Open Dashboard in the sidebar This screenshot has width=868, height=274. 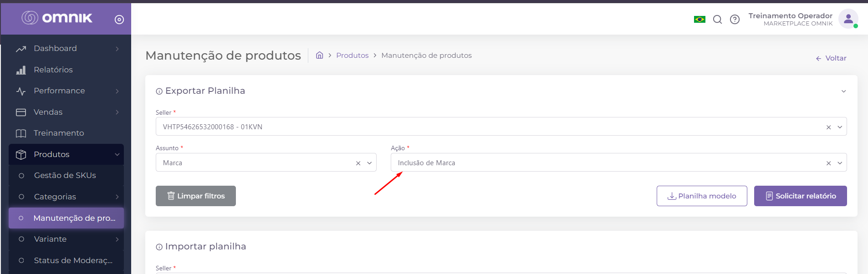pyautogui.click(x=66, y=49)
